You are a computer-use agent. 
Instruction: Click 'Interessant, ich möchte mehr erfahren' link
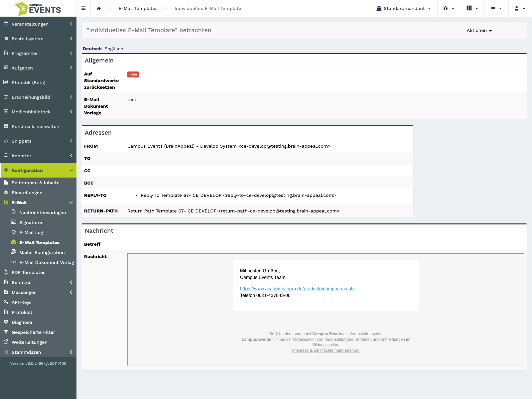click(x=326, y=350)
